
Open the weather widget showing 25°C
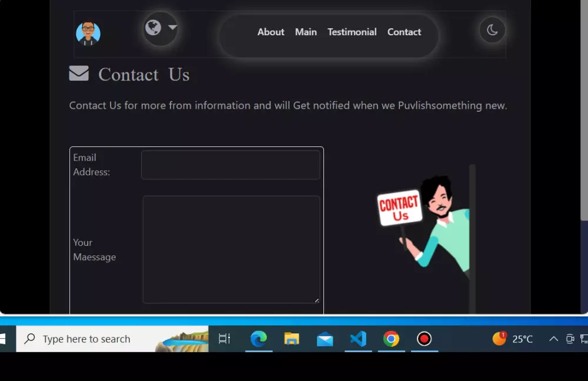512,339
